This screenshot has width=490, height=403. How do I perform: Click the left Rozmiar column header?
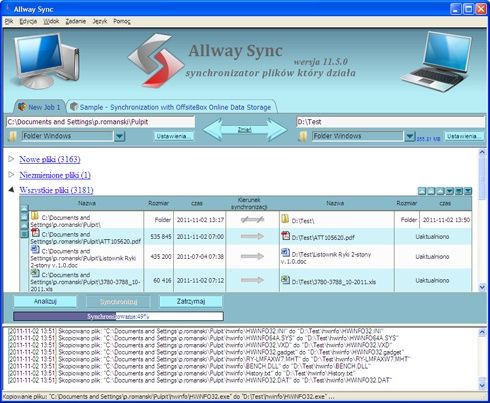[159, 203]
